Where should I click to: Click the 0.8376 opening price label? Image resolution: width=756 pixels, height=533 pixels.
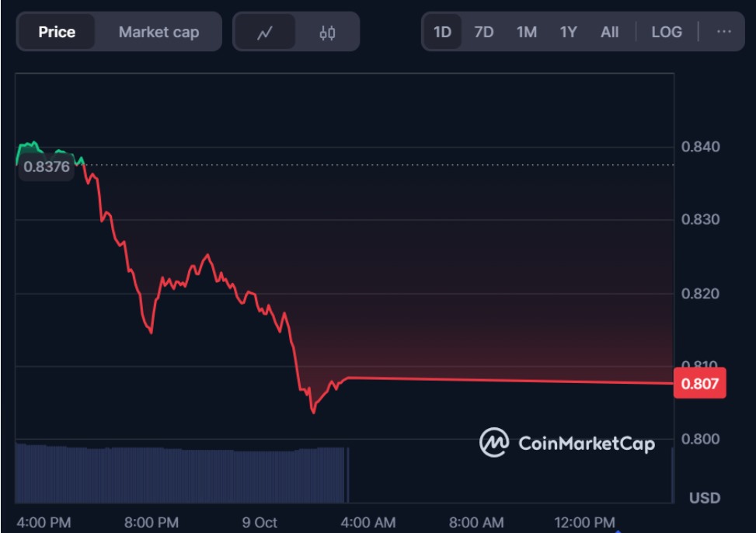tap(47, 166)
